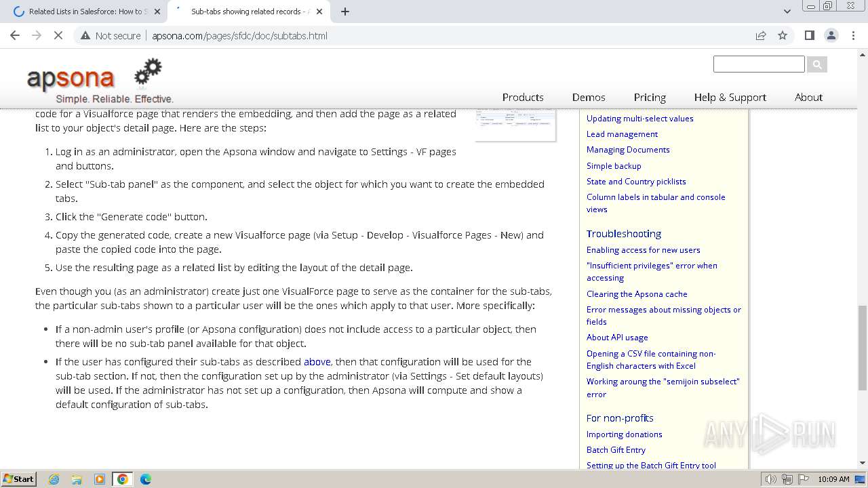
Task: Open the Help & Support menu
Action: tap(730, 97)
